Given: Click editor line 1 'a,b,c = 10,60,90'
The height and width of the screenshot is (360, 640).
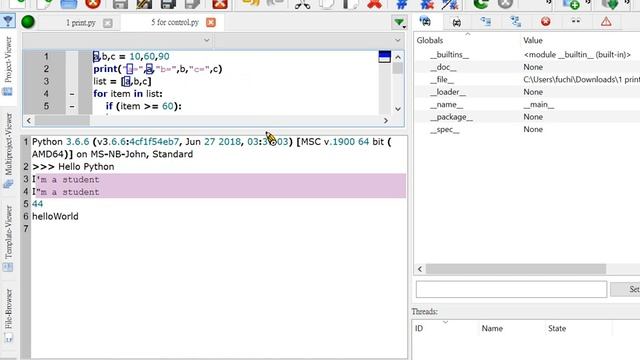Looking at the screenshot, I should 131,56.
